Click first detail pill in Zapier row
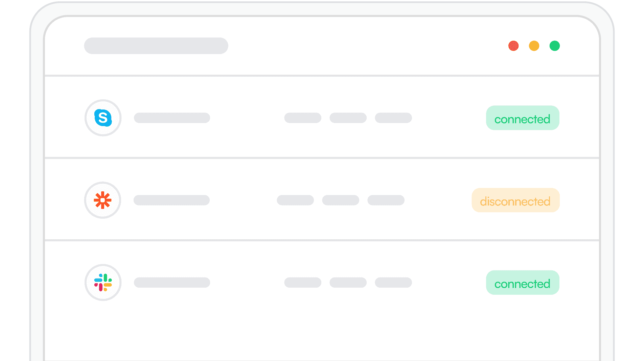 tap(295, 200)
